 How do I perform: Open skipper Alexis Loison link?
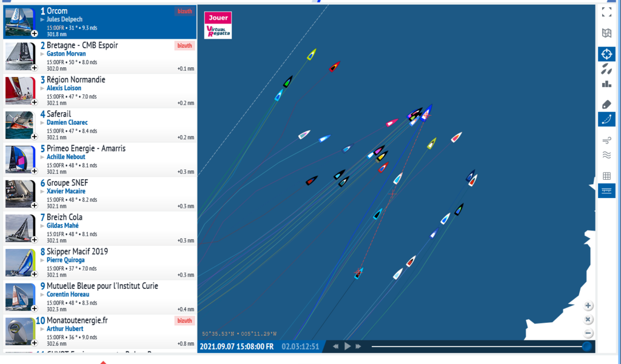(x=64, y=88)
